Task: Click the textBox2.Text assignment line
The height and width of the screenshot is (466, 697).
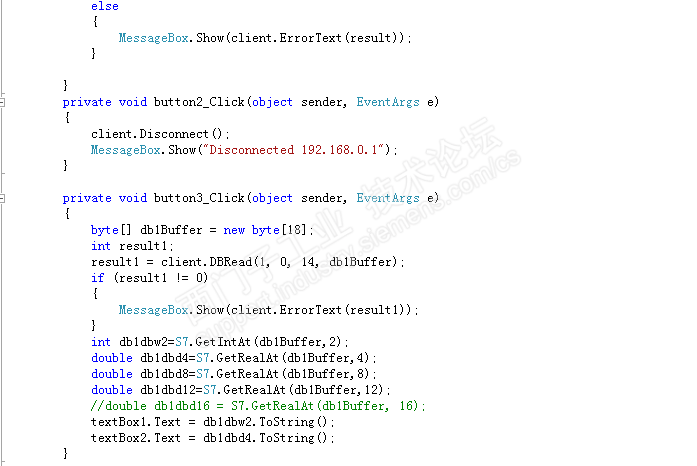Action: click(x=212, y=438)
